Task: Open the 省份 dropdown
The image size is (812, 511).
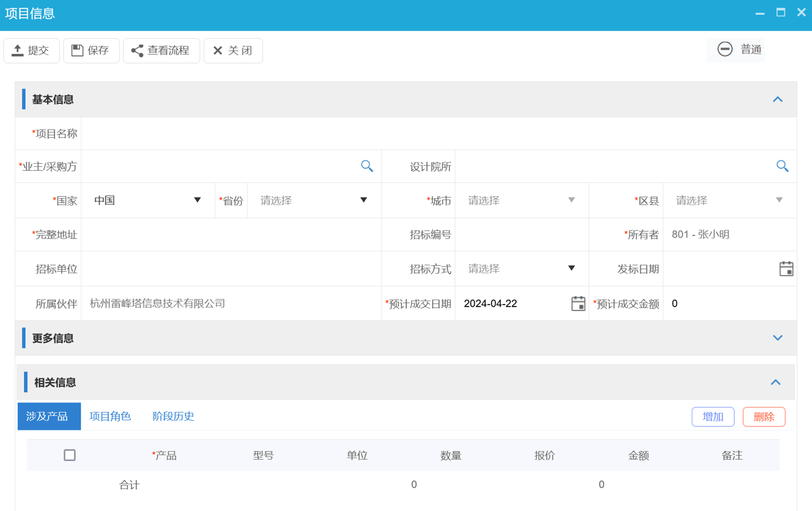Action: click(363, 200)
